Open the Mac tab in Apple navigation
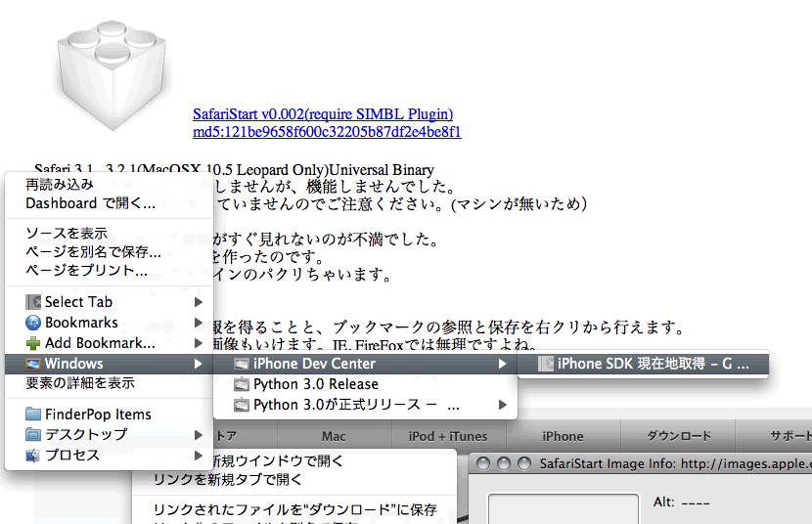This screenshot has width=812, height=524. pos(334,436)
